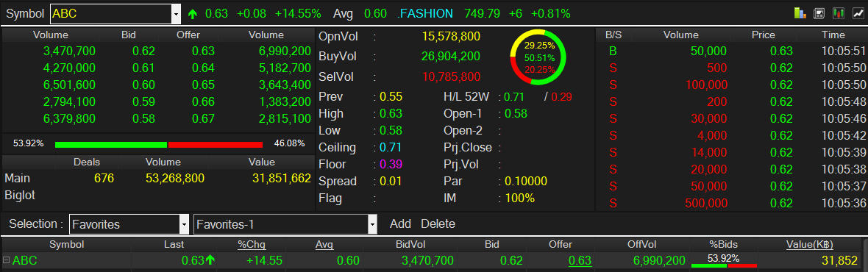Sort by Avg column header
Screen dimensions: 868x272
pos(324,244)
